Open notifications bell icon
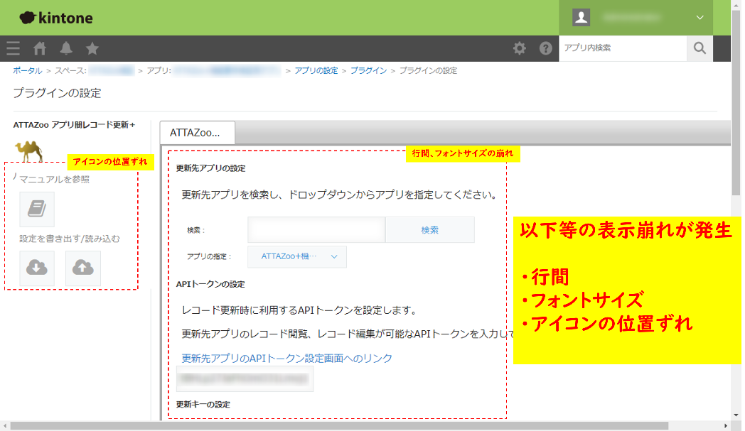This screenshot has height=431, width=745. point(66,48)
